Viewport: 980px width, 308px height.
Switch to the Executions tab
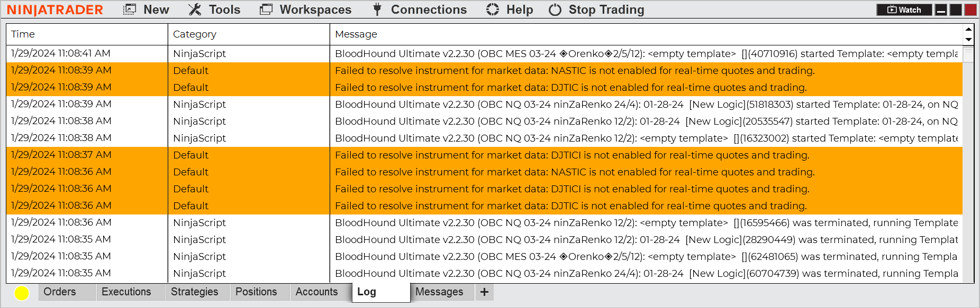click(126, 292)
